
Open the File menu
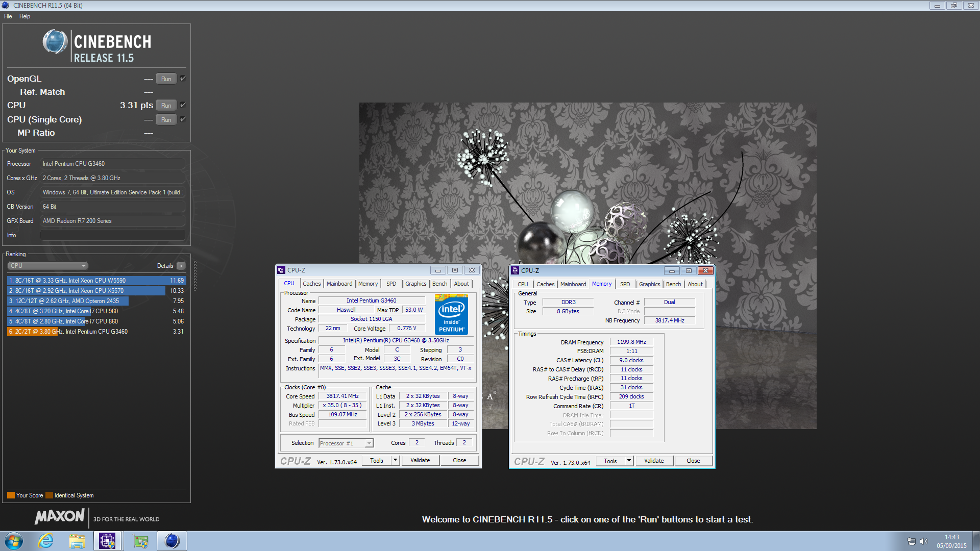8,16
